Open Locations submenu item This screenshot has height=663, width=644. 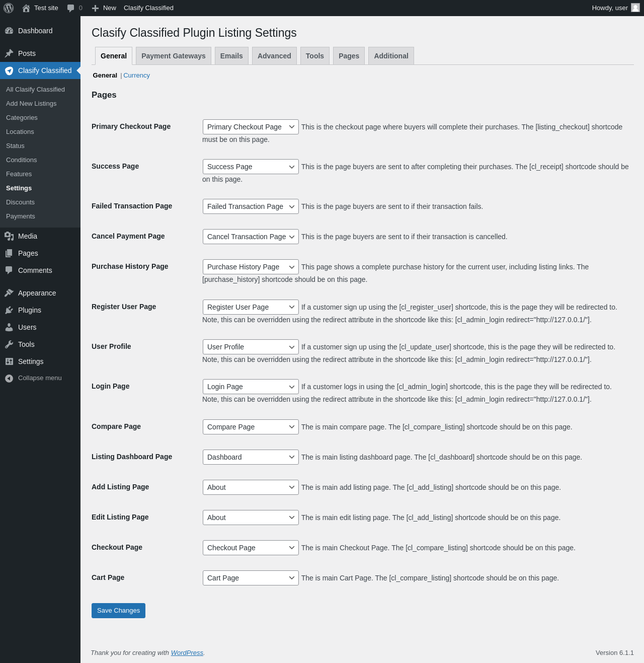click(x=40, y=132)
